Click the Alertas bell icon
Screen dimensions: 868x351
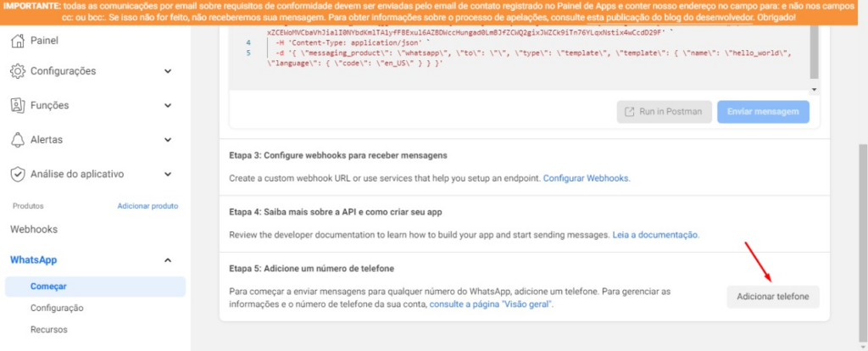click(x=17, y=139)
